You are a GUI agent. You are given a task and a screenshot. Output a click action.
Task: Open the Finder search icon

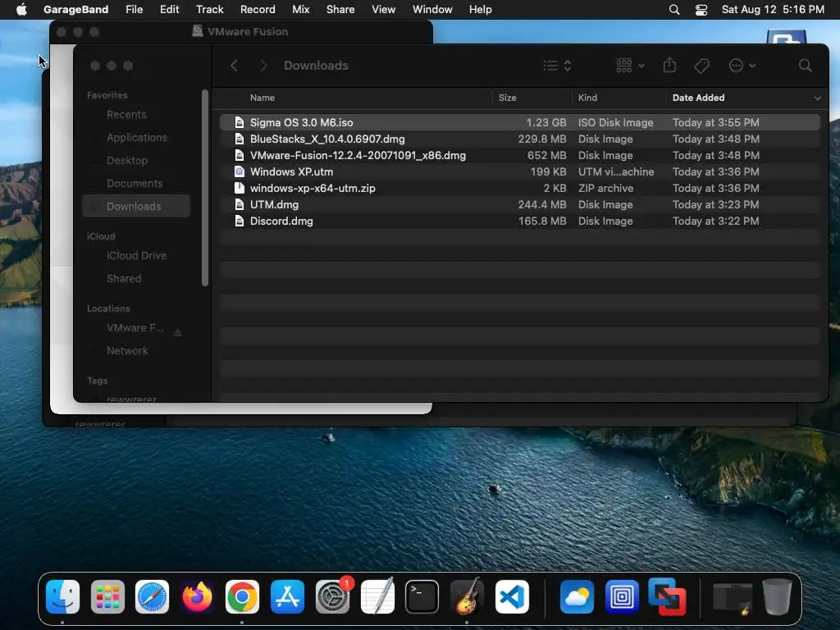[x=806, y=66]
